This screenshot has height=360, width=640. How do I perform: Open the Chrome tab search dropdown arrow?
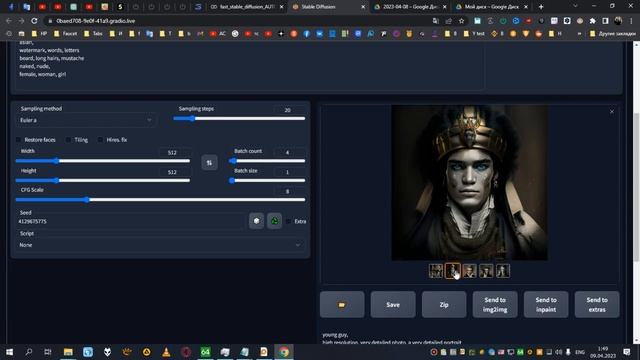coord(575,7)
